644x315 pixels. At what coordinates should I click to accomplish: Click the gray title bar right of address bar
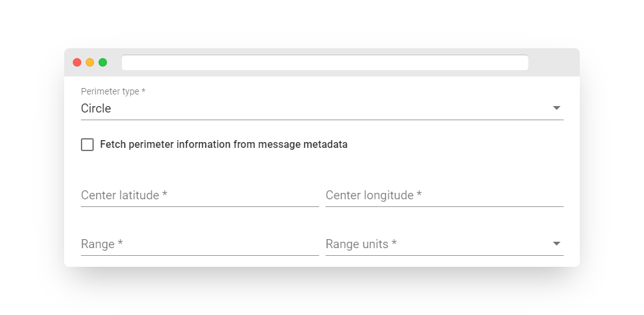coord(553,62)
